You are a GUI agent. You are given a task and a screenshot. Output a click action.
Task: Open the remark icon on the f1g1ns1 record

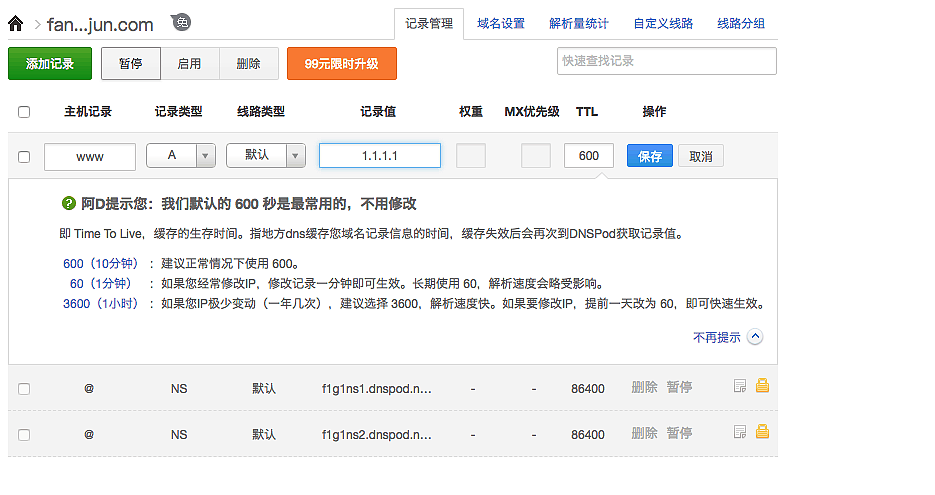[740, 386]
